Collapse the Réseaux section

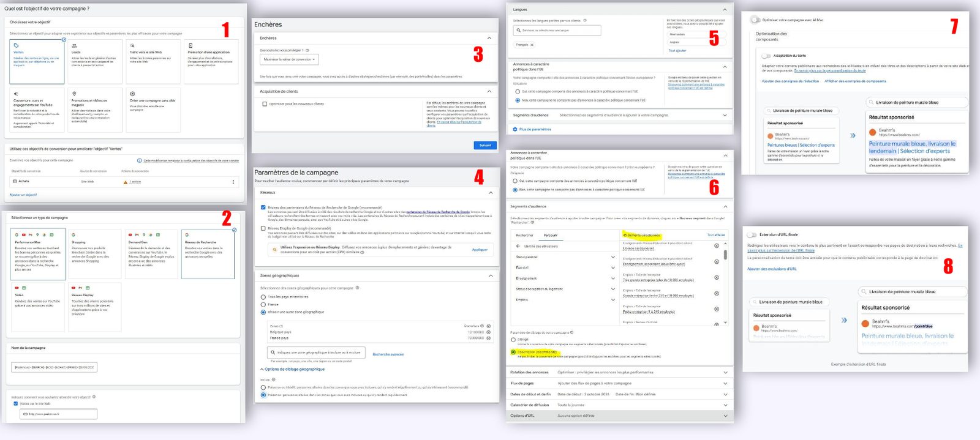(491, 193)
